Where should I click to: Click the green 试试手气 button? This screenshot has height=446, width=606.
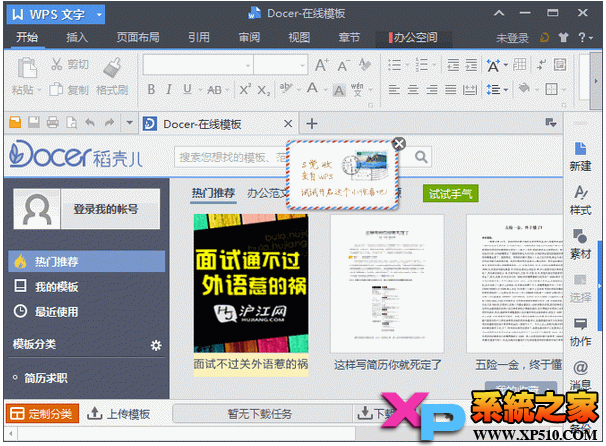451,193
